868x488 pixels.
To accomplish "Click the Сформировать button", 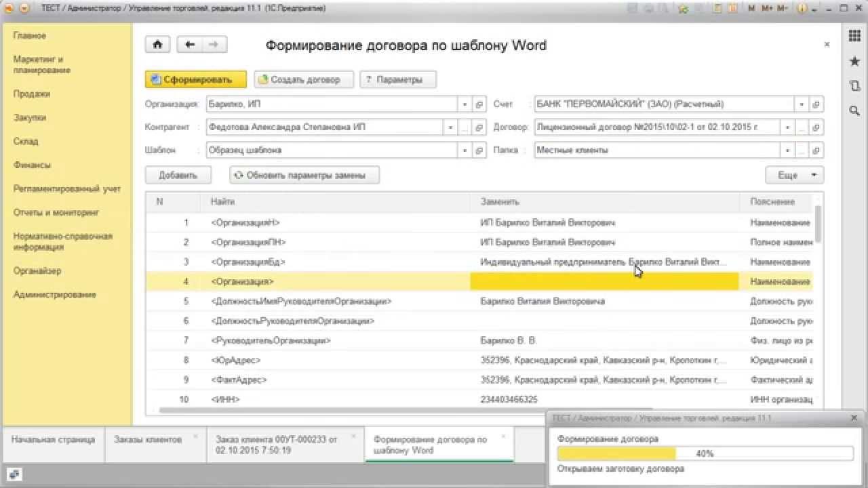I will pyautogui.click(x=196, y=79).
